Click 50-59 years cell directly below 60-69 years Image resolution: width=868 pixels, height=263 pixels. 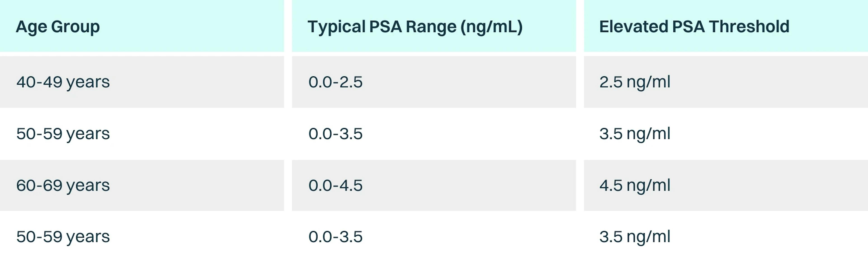click(63, 237)
